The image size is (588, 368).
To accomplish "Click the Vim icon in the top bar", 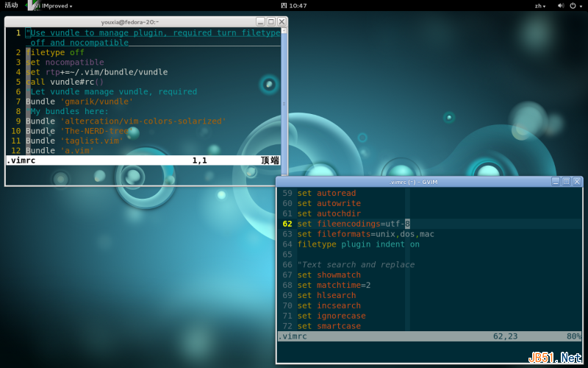I will [x=33, y=5].
